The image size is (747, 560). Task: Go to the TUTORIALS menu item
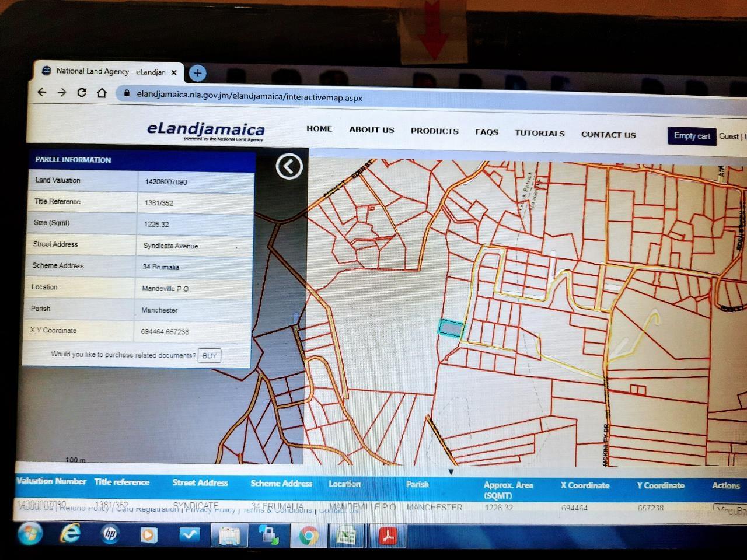click(x=539, y=133)
